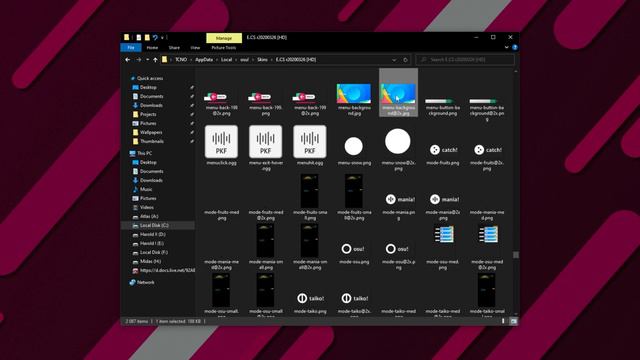The height and width of the screenshot is (360, 640).
Task: Select the mode-fruits-small.png dark thumbnail
Action: coord(310,191)
